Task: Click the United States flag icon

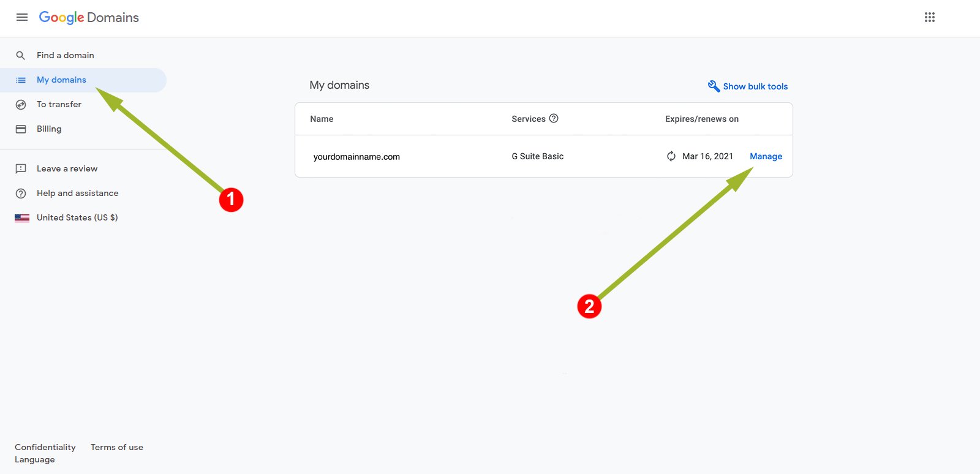Action: pyautogui.click(x=22, y=218)
